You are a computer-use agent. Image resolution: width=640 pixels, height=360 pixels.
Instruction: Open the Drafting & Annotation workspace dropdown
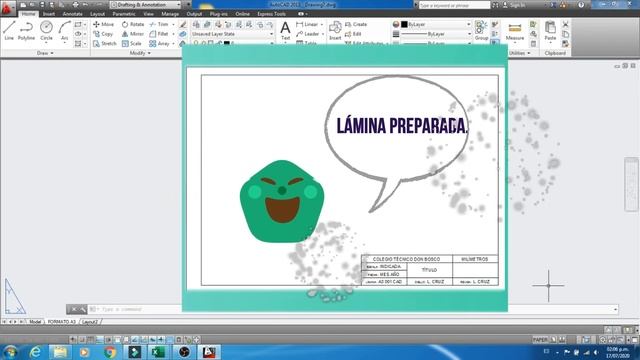tap(146, 5)
